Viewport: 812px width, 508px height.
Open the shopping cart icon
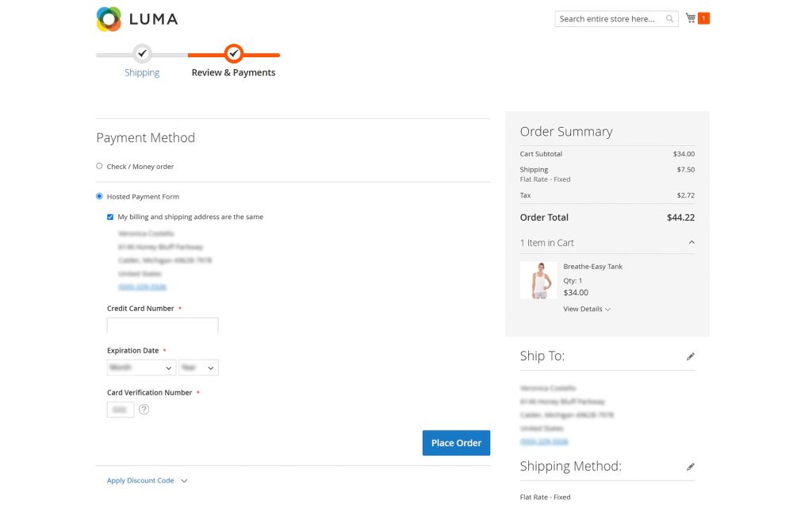click(x=691, y=18)
